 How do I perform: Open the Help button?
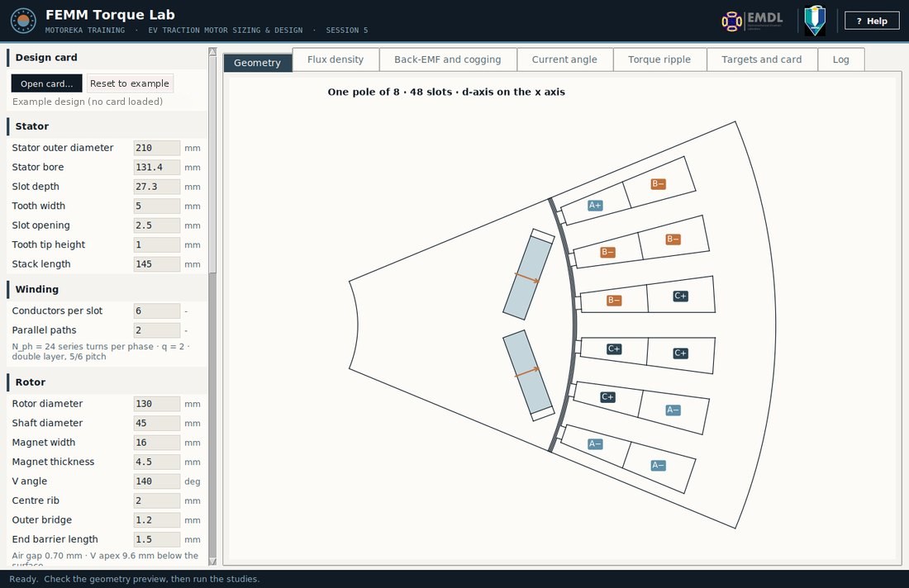871,21
